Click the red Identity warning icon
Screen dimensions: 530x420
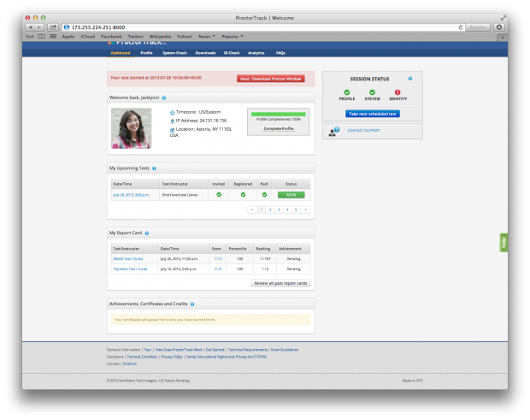pyautogui.click(x=397, y=92)
